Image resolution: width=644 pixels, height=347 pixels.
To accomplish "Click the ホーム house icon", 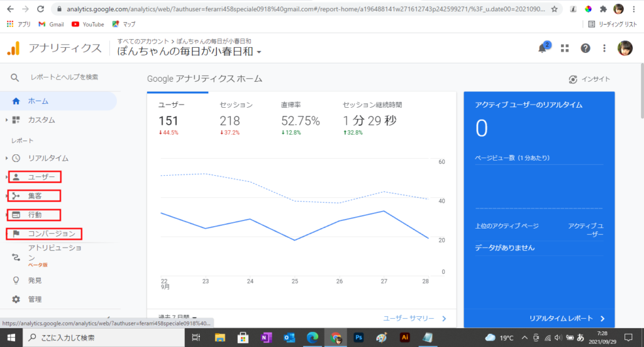I will (16, 101).
